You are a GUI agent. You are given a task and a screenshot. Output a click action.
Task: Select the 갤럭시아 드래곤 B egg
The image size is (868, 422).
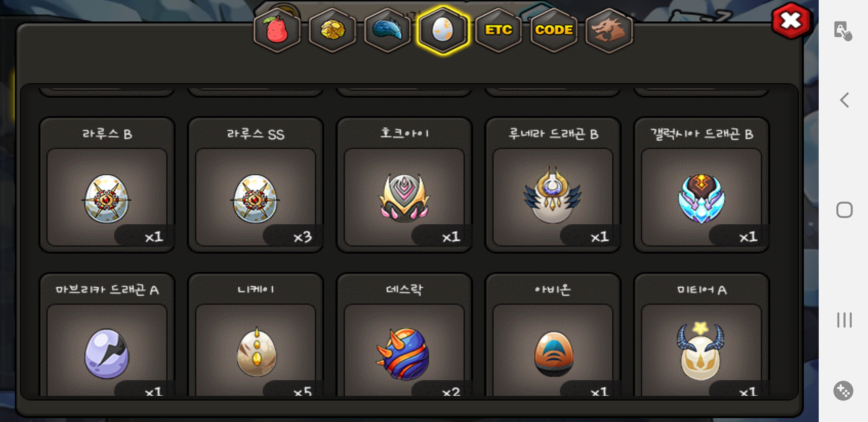[x=701, y=185]
